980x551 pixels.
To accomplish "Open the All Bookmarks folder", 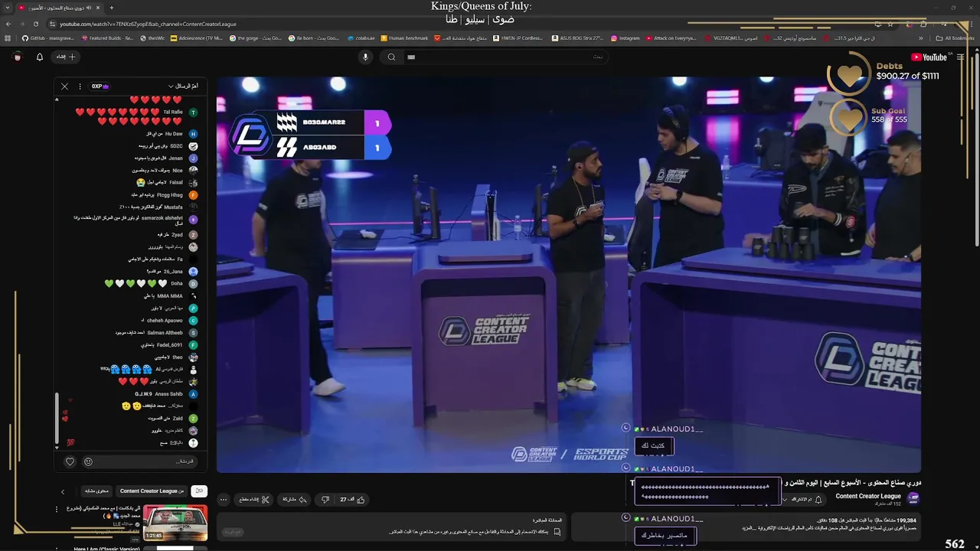I will [x=954, y=37].
